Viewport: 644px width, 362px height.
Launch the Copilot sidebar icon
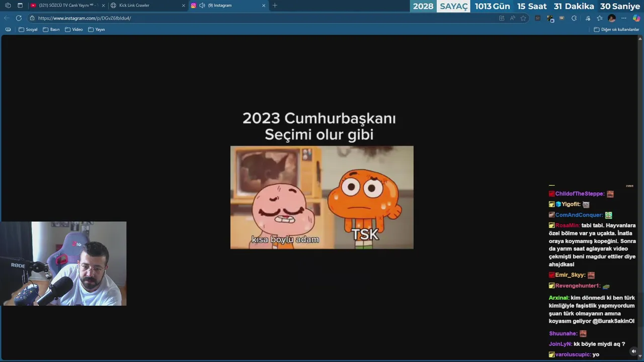pos(636,18)
